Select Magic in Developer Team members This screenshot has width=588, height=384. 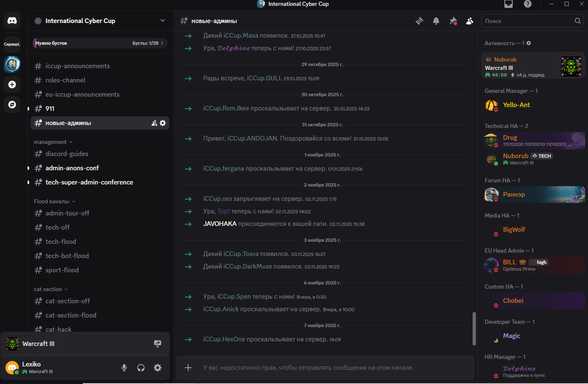pos(534,336)
